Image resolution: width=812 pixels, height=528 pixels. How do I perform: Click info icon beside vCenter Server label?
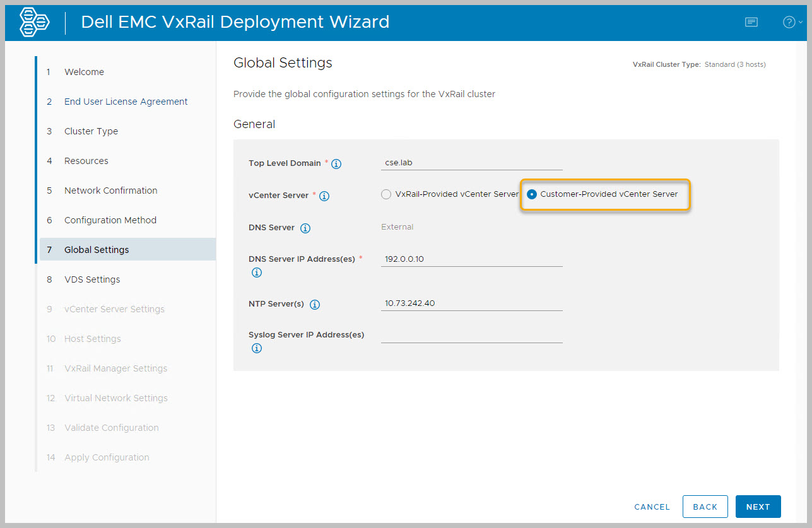[x=324, y=196]
